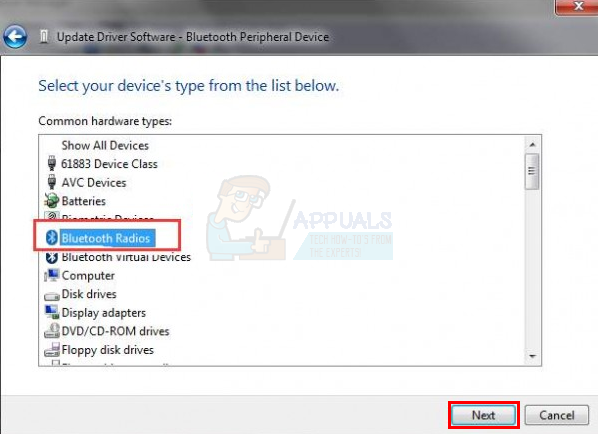This screenshot has width=598, height=434.
Task: Click the Next button
Action: (x=484, y=415)
